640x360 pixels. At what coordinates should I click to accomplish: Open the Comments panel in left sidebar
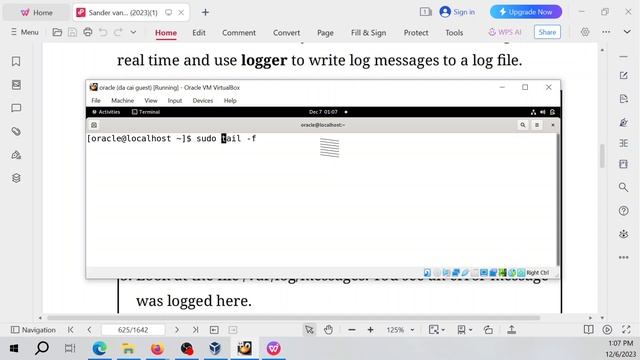[16, 108]
